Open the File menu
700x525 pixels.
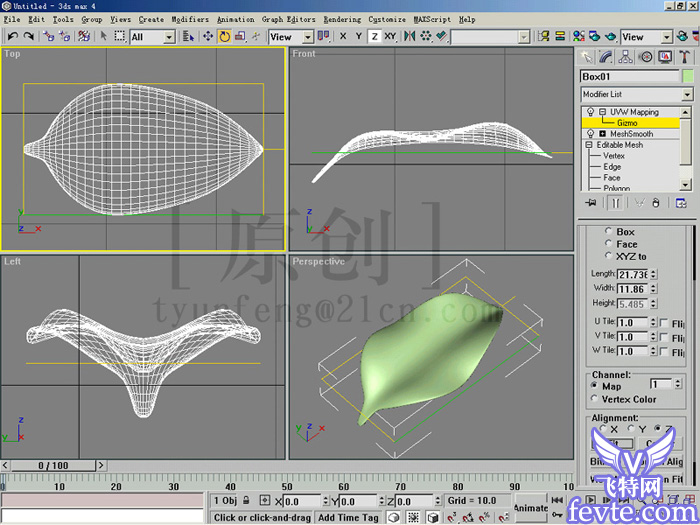12,19
